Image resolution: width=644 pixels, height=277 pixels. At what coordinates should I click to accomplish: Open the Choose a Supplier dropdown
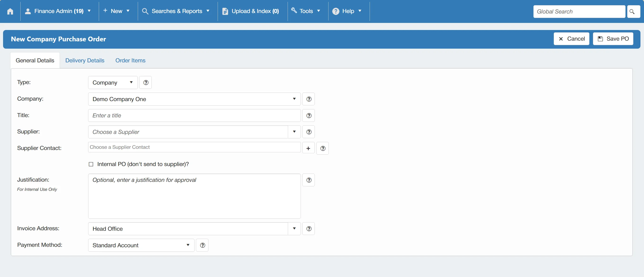[194, 132]
